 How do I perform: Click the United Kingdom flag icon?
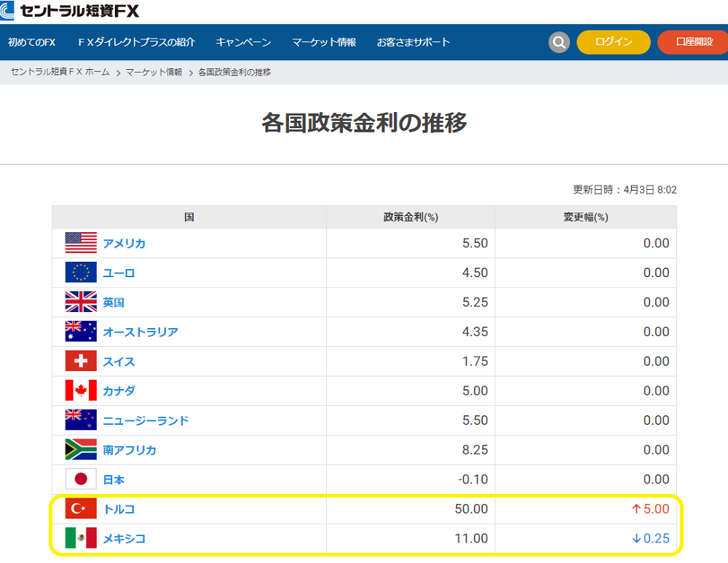pos(81,302)
